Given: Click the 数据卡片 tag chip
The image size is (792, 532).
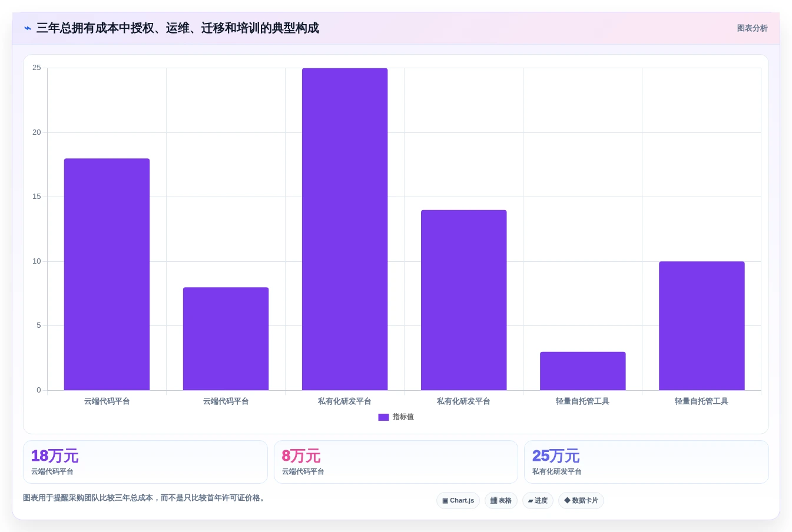Looking at the screenshot, I should (581, 500).
